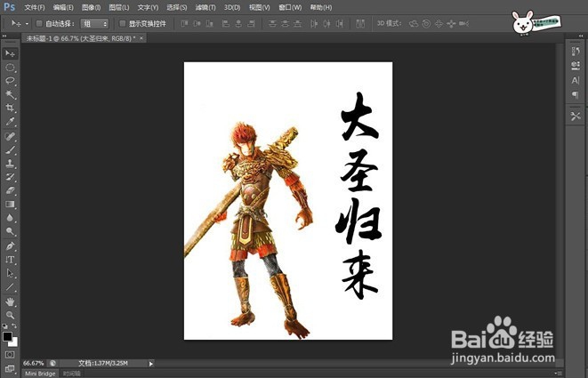Select the Zoom tool
This screenshot has height=378, width=588.
[x=10, y=315]
